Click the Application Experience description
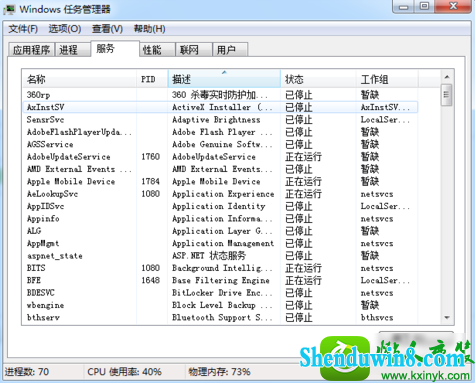Screen dimensions: 475x383 223,194
